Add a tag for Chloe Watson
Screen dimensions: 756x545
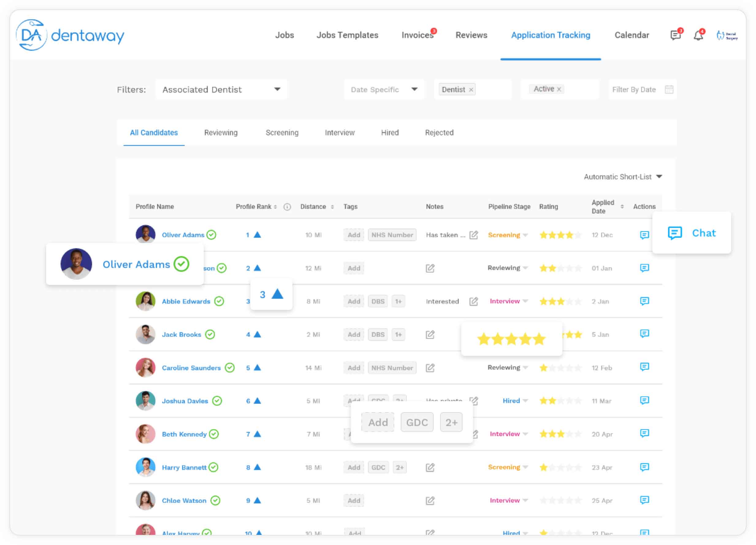tap(354, 500)
